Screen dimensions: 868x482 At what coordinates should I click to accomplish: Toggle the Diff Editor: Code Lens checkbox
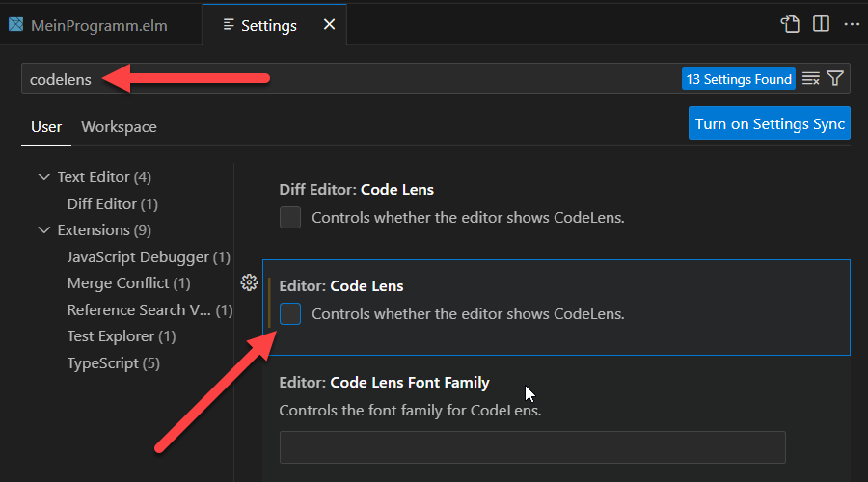[x=290, y=218]
